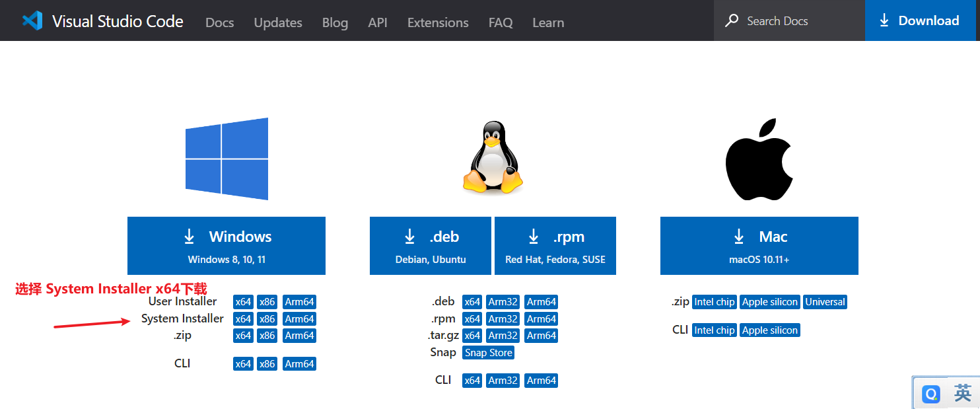Click the Apple logo image
This screenshot has height=409, width=980.
pyautogui.click(x=758, y=159)
